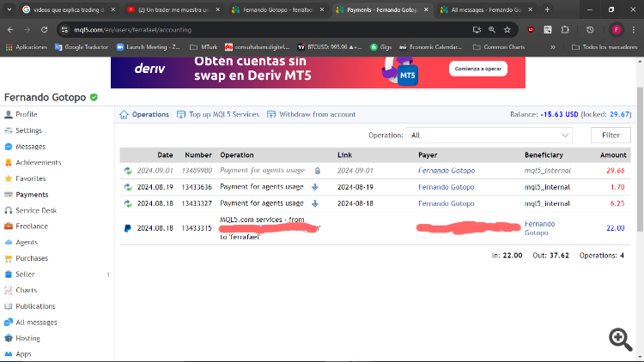The image size is (644, 362).
Task: Click amount 22.00 link
Action: click(x=616, y=228)
